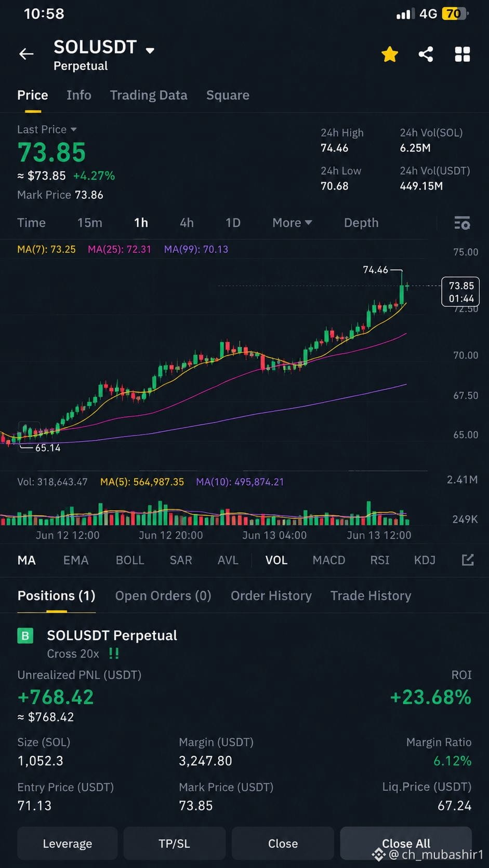Open the Trade History tab
This screenshot has width=489, height=868.
coord(371,595)
